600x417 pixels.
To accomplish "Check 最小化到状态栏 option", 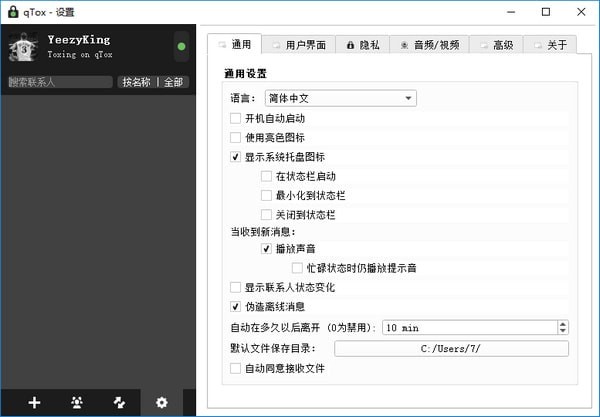I will (266, 195).
